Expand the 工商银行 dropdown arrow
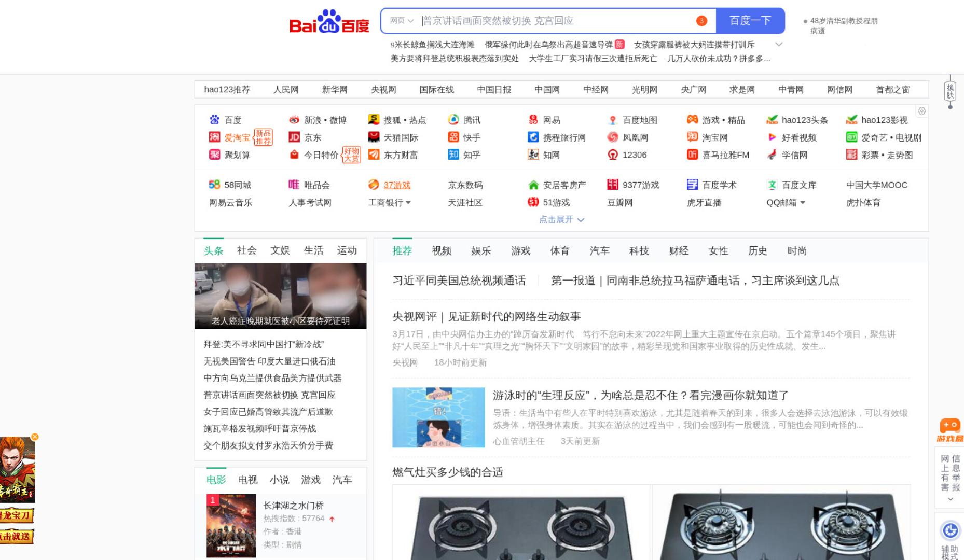Screen dimensions: 964x560 pos(408,203)
